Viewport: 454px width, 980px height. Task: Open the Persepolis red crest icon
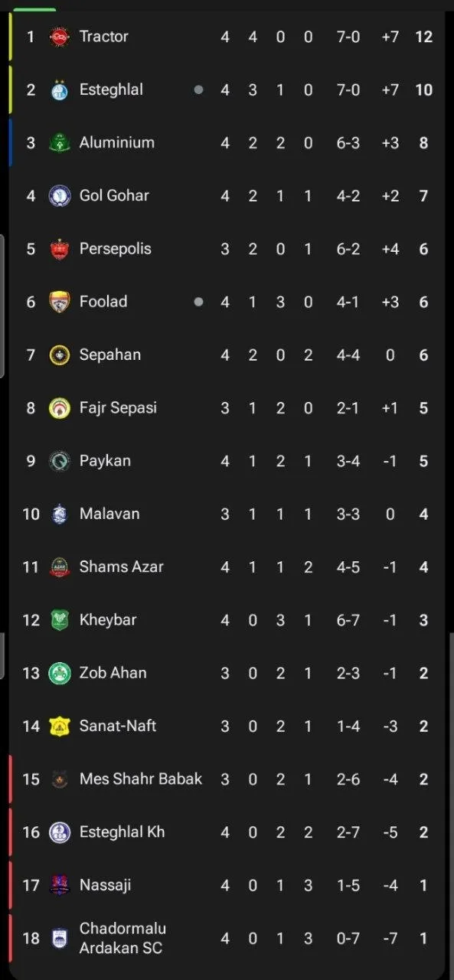(x=60, y=249)
